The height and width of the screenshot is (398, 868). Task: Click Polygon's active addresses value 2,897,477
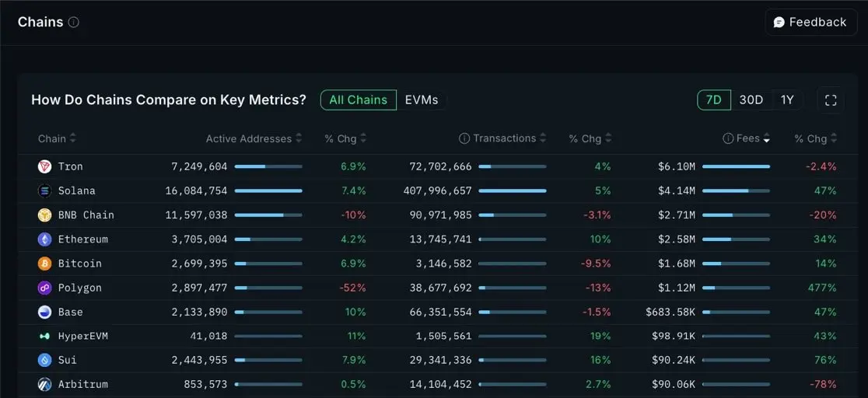point(199,288)
